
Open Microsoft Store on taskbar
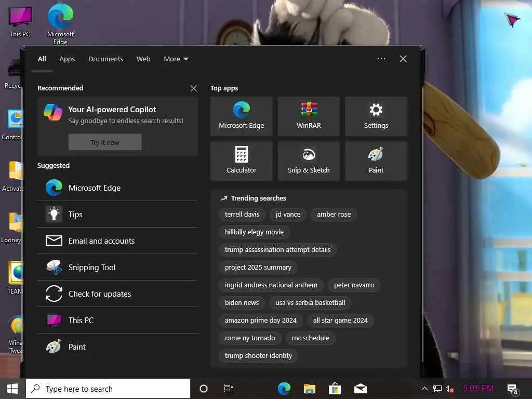(x=335, y=389)
